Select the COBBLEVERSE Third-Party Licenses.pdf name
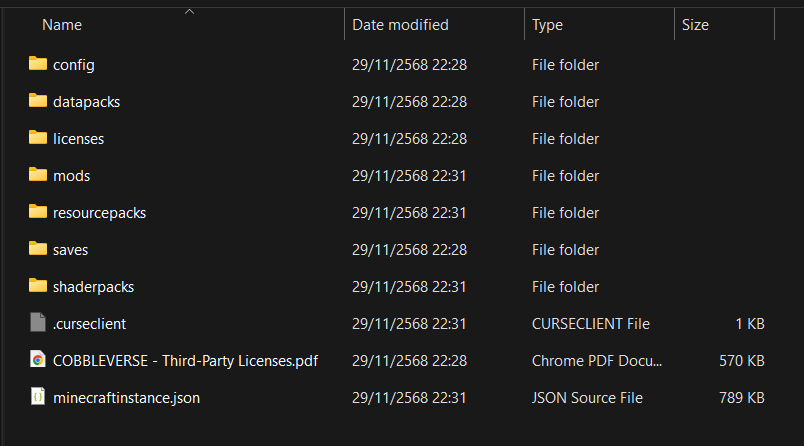Screen dimensions: 804x446 (x=185, y=360)
